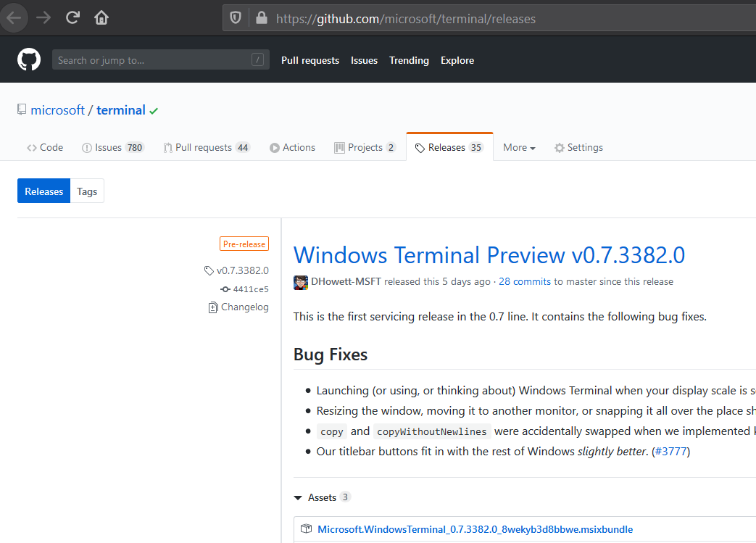
Task: Open Trending from the header menu
Action: point(409,60)
